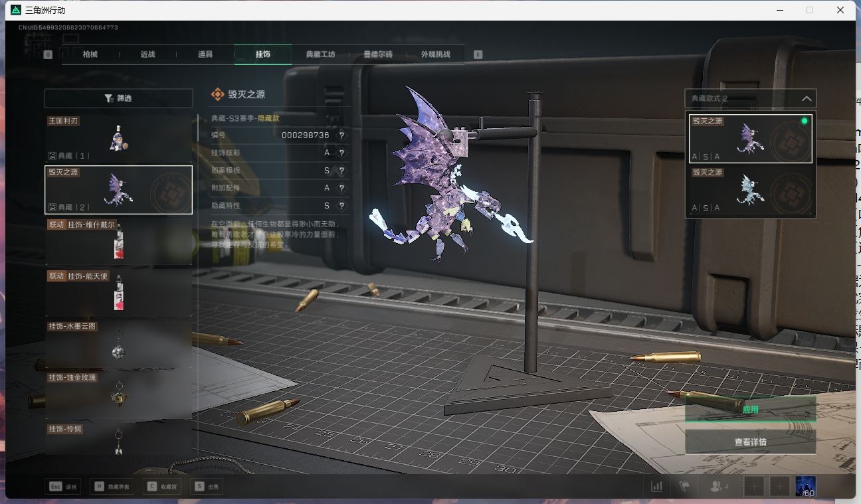Click the help icon next to 编号
The height and width of the screenshot is (504, 861).
[x=341, y=135]
